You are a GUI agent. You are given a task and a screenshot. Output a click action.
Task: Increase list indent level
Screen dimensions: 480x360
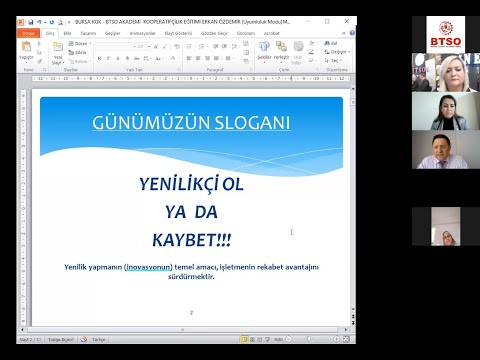224,46
